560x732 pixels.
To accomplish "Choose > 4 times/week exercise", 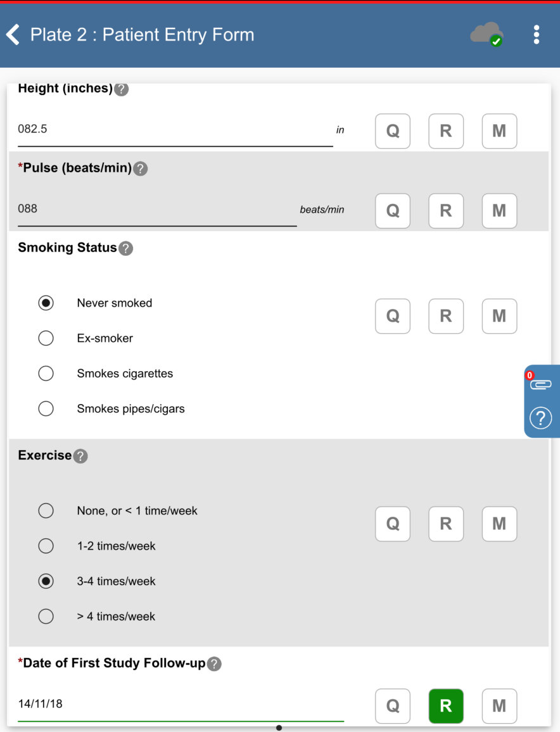I will tap(46, 616).
